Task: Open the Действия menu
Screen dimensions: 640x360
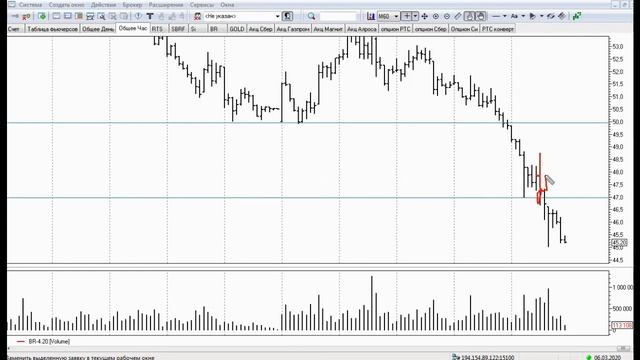Action: [x=103, y=5]
